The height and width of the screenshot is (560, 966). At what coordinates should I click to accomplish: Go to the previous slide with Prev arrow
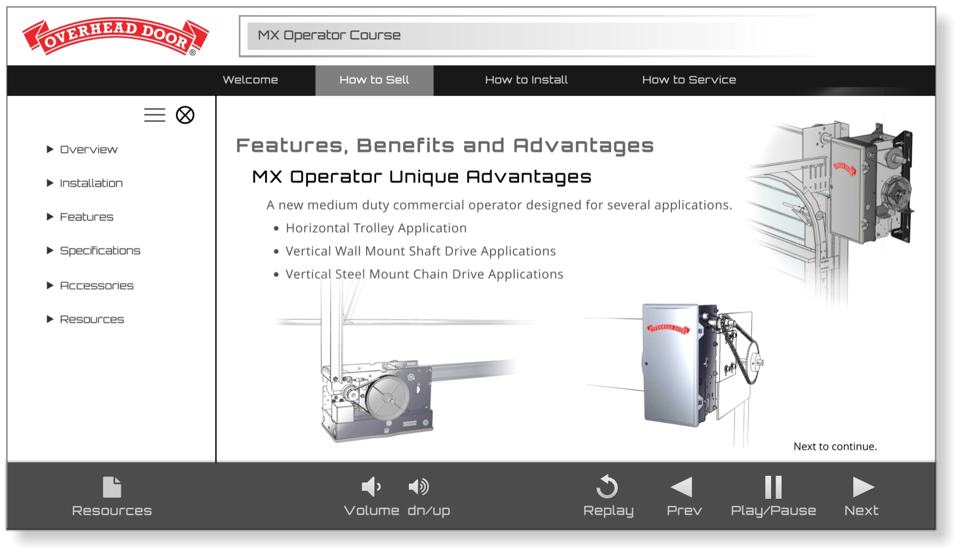click(682, 487)
